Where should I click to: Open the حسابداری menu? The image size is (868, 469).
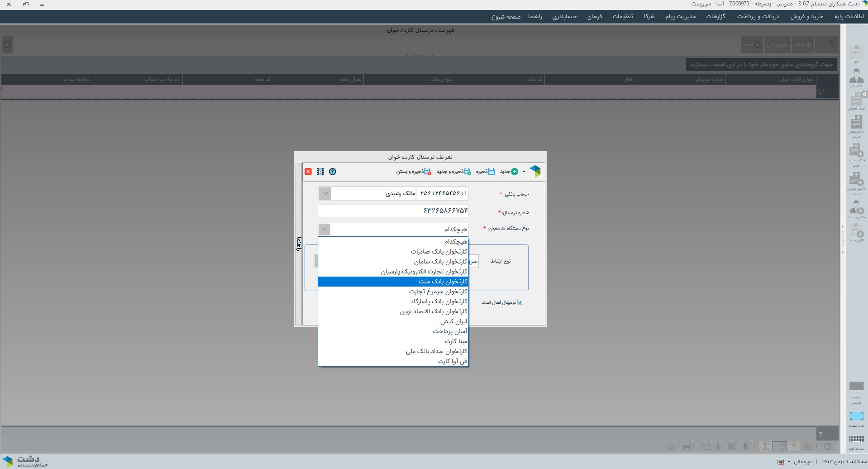(564, 16)
